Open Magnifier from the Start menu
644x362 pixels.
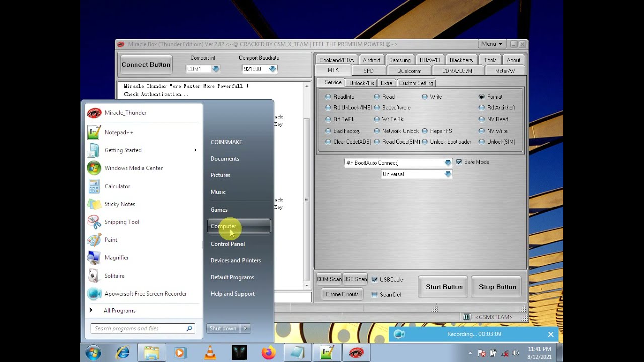[143, 258]
